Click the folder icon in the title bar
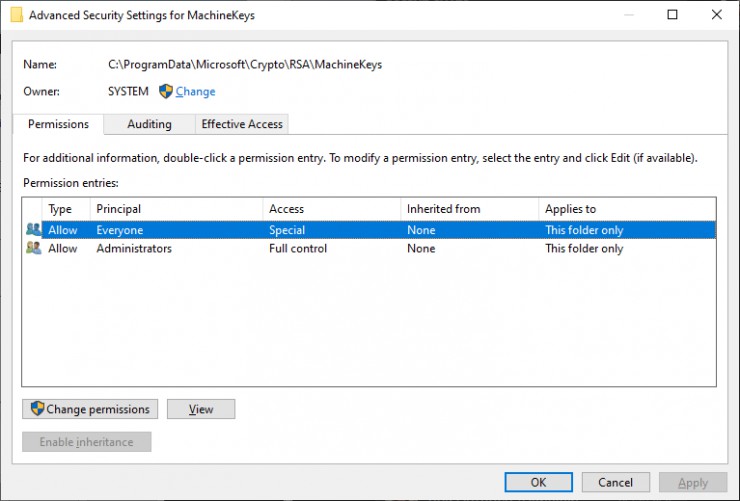Image resolution: width=740 pixels, height=501 pixels. 17,15
